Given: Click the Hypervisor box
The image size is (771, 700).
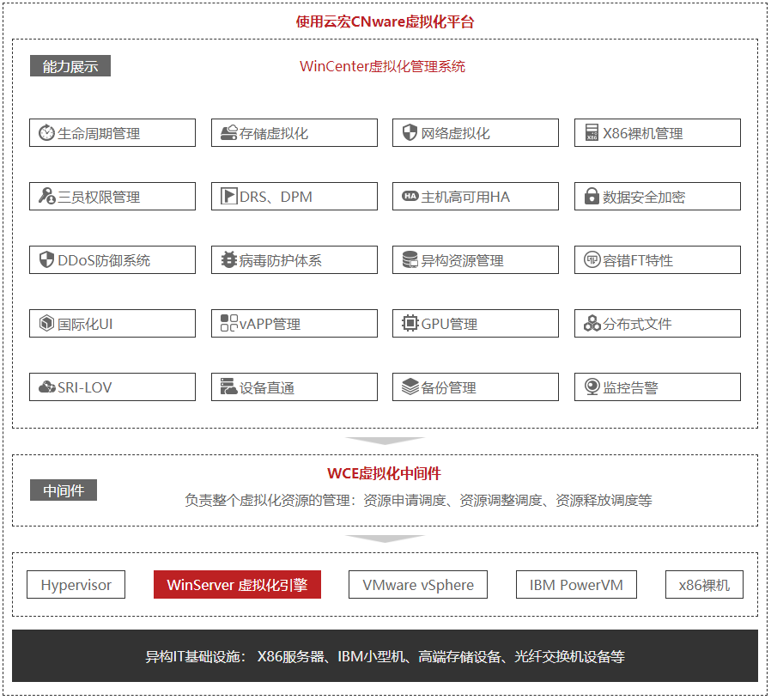Looking at the screenshot, I should [76, 584].
